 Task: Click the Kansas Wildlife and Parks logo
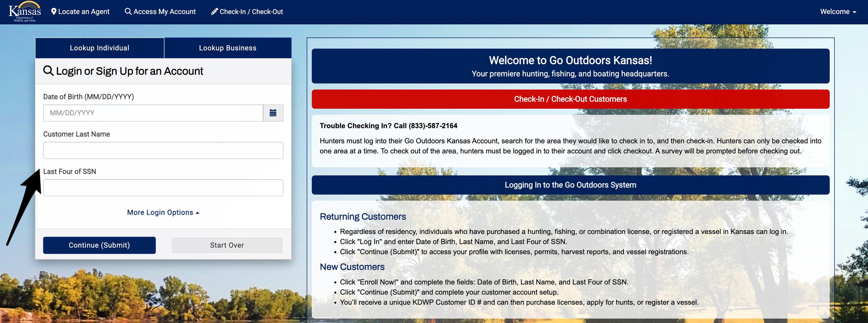pyautogui.click(x=25, y=12)
